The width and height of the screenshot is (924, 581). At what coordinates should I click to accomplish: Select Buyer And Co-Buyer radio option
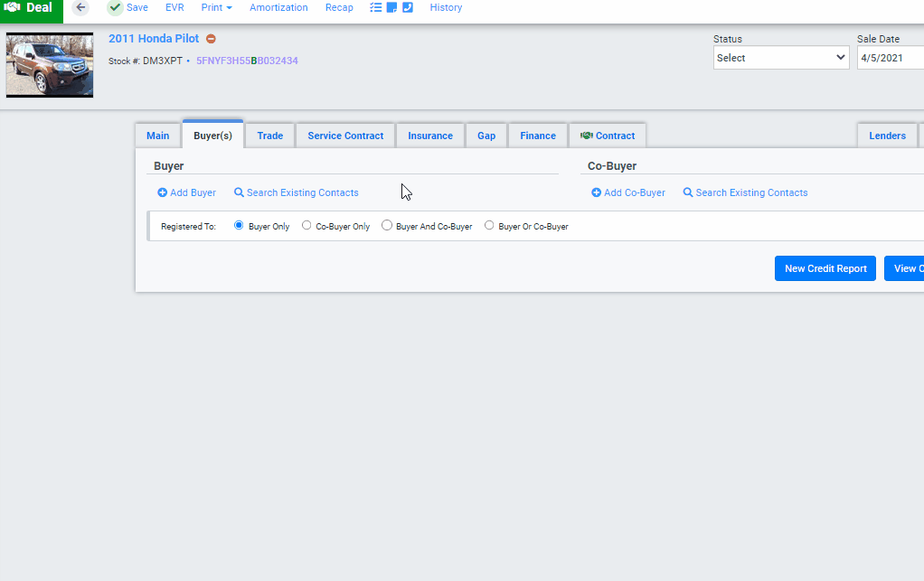coord(387,226)
